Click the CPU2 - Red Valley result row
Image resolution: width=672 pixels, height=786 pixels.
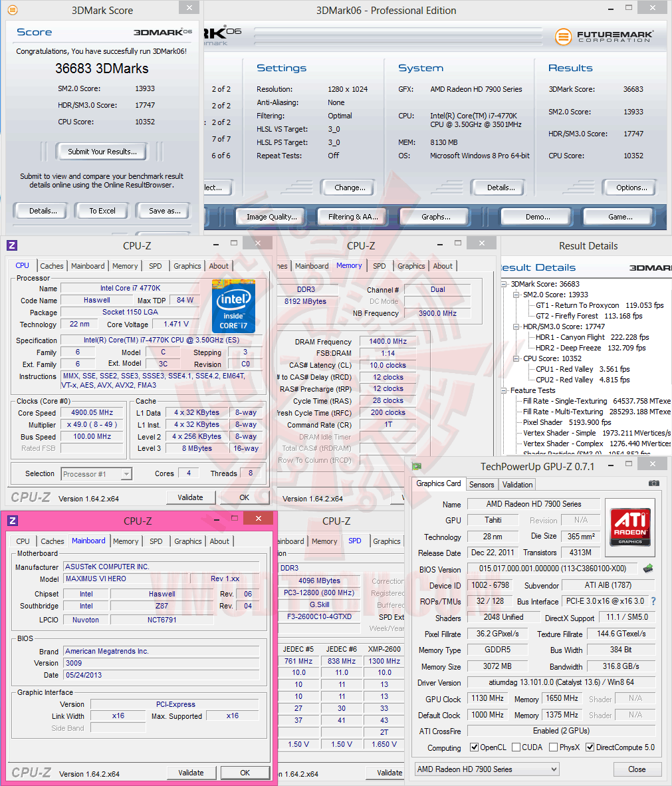point(583,380)
